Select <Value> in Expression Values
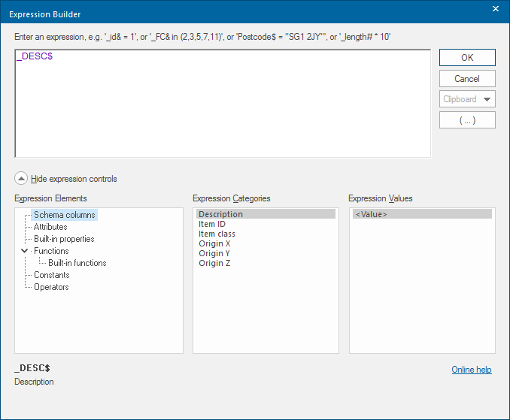The width and height of the screenshot is (510, 420). click(x=372, y=214)
